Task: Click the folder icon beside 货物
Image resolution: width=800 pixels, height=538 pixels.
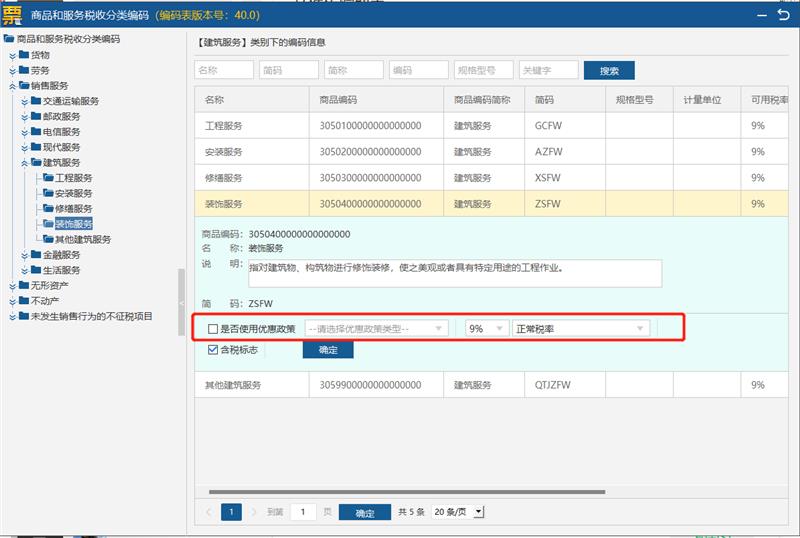Action: point(24,55)
